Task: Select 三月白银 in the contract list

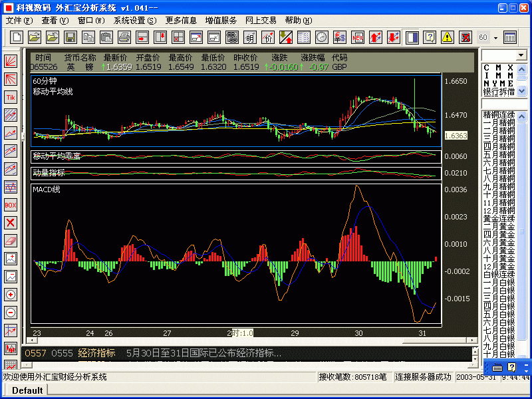Action: [499, 298]
